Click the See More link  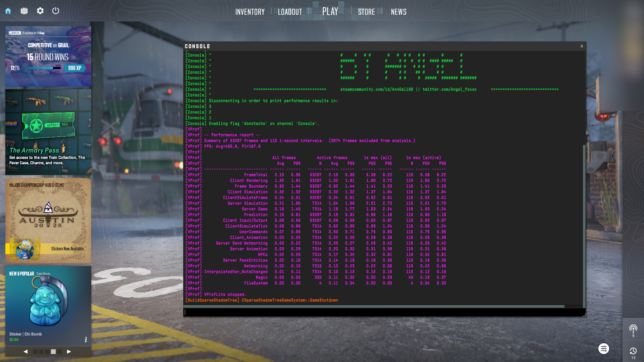pyautogui.click(x=43, y=274)
